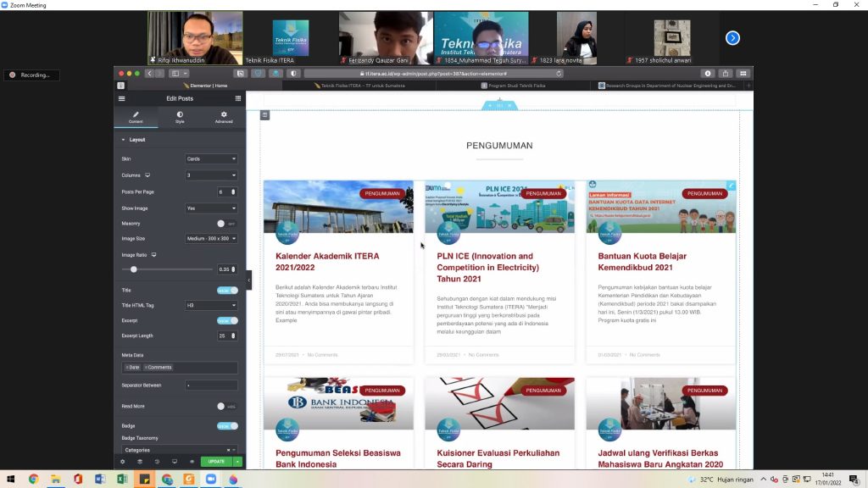This screenshot has width=868, height=488.
Task: Open the Navigator layers icon
Action: [x=140, y=462]
